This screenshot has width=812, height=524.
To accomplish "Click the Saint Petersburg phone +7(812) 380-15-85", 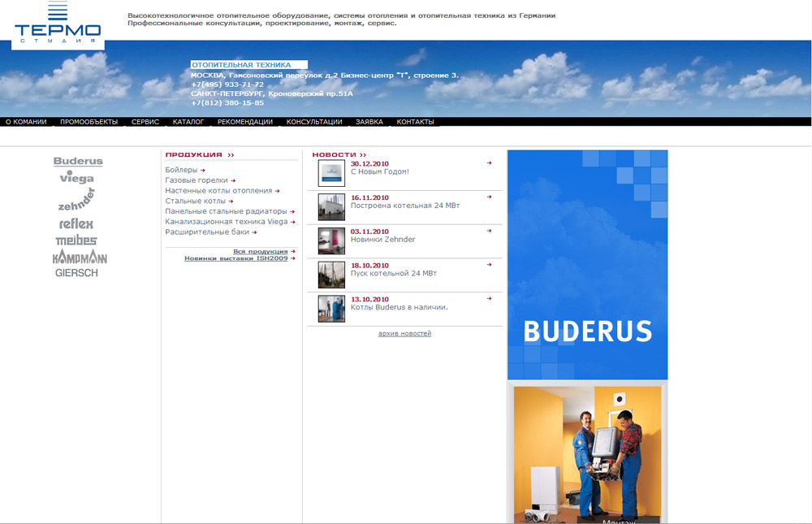I will pyautogui.click(x=227, y=103).
